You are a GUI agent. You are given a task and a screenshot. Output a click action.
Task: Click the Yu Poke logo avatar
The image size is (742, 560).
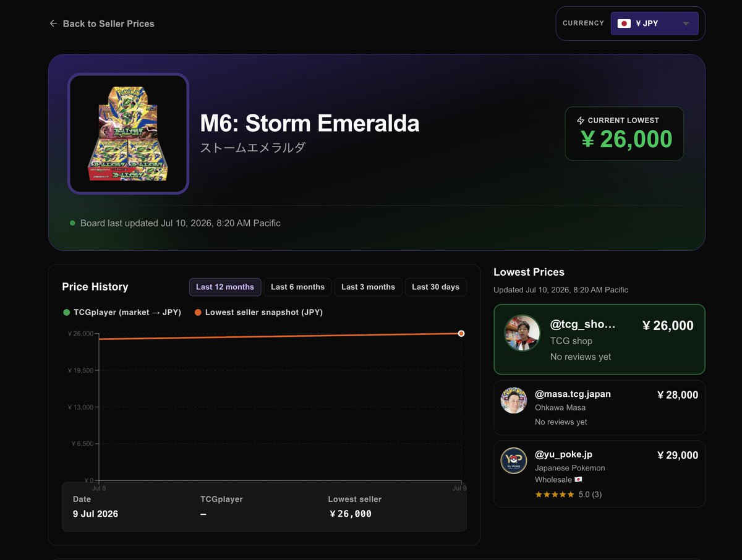pos(513,460)
